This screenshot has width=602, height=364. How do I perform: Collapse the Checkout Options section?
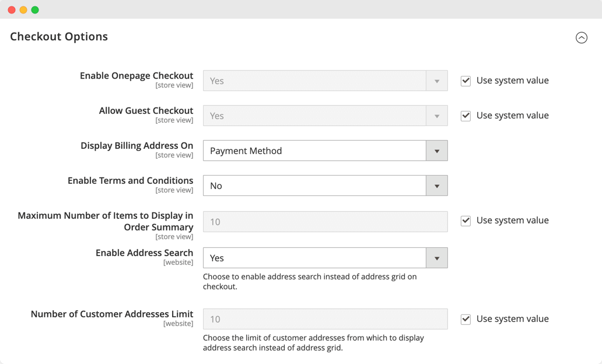(581, 38)
